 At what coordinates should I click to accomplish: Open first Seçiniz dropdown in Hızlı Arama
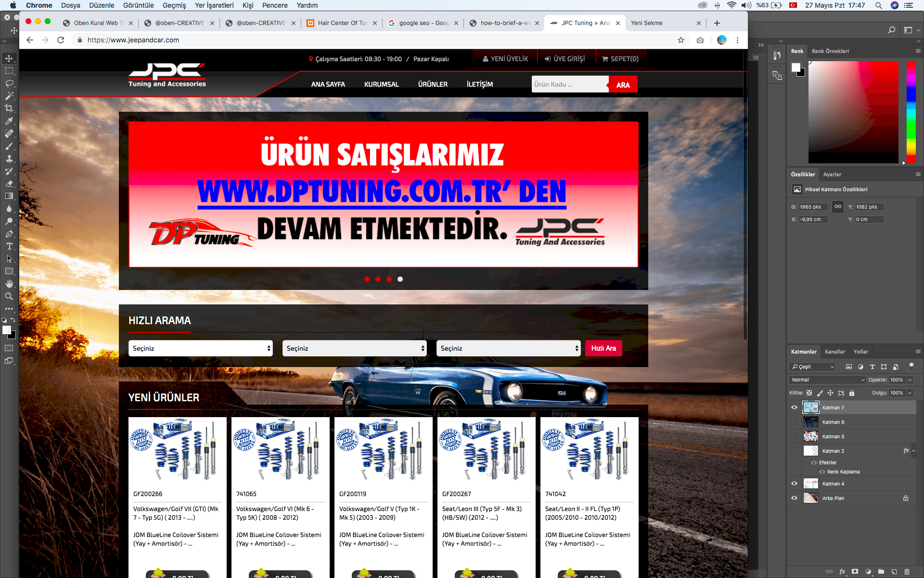click(201, 348)
